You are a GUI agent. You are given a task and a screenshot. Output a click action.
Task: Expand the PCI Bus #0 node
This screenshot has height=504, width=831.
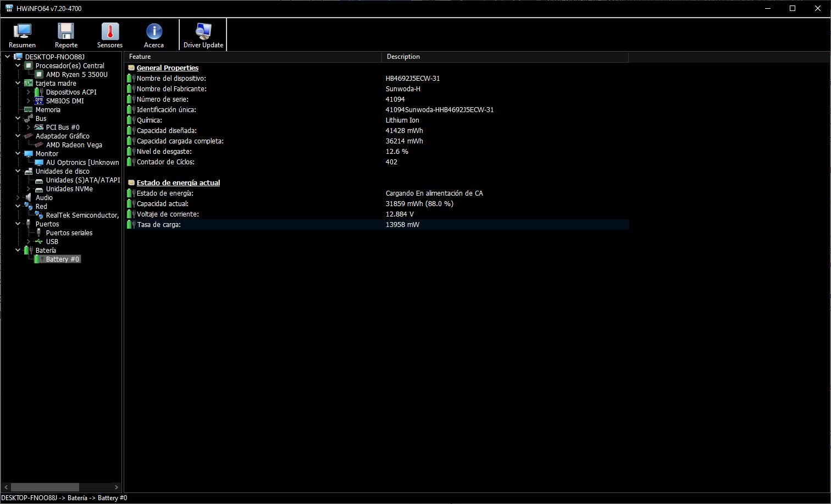pyautogui.click(x=29, y=127)
